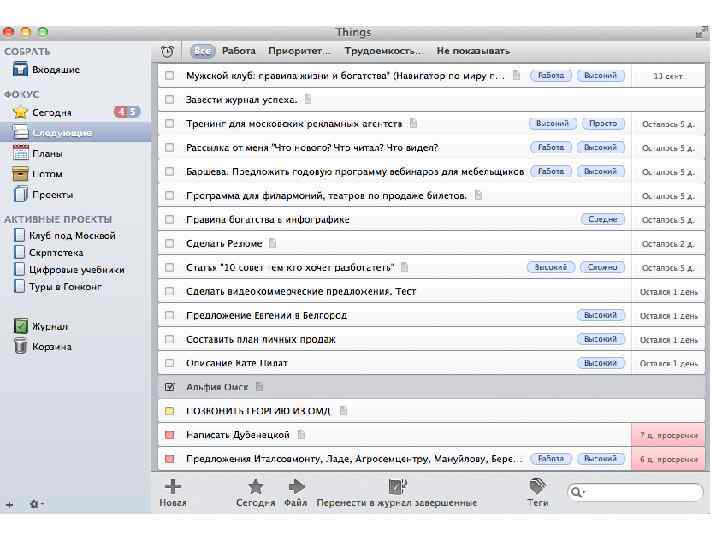Click the search field
Viewport: 720px width, 540px height.
(x=636, y=492)
